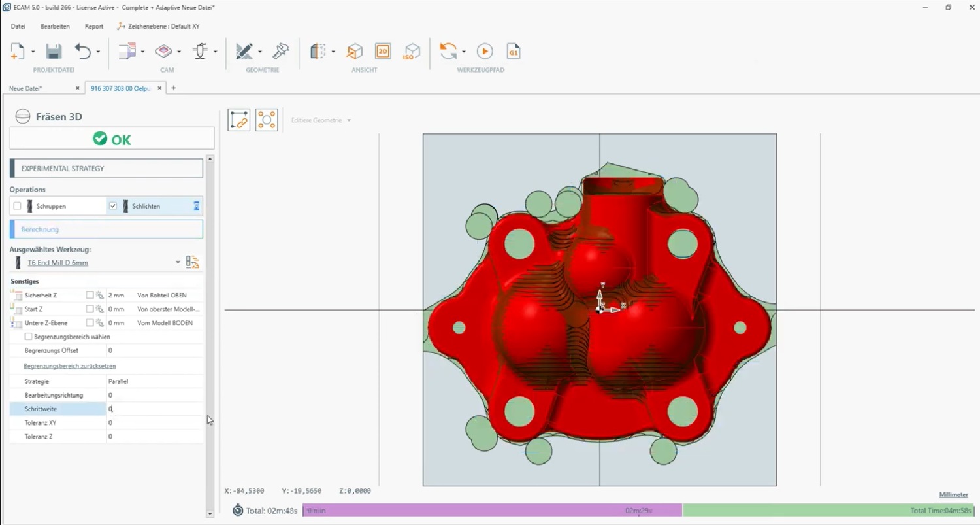Open the Bearbeiten menu
Viewport: 980px width, 525px height.
point(55,27)
